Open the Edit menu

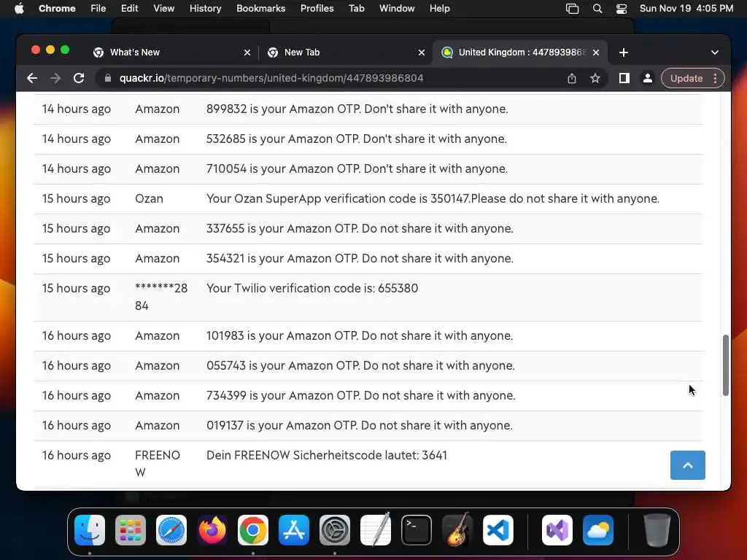pos(129,9)
